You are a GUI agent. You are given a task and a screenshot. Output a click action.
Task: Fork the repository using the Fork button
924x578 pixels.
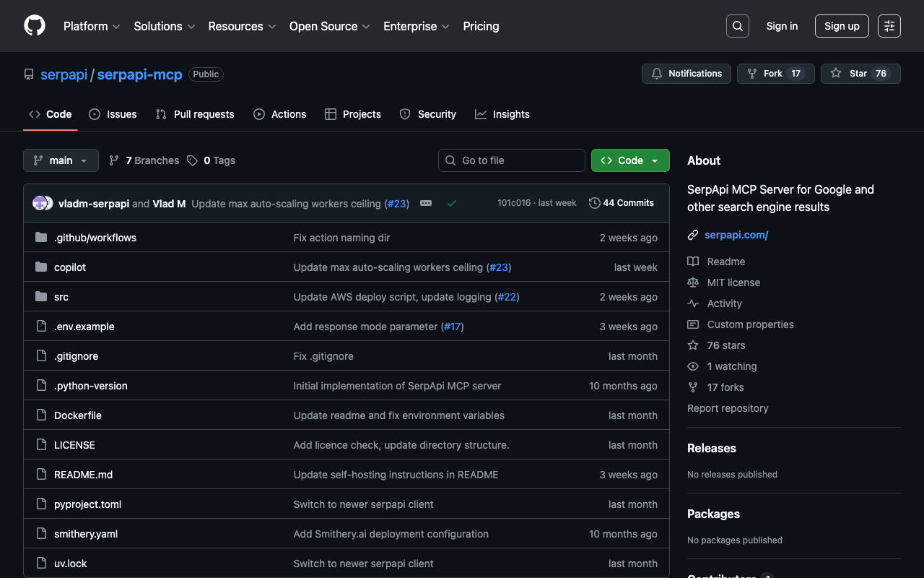[x=775, y=74]
